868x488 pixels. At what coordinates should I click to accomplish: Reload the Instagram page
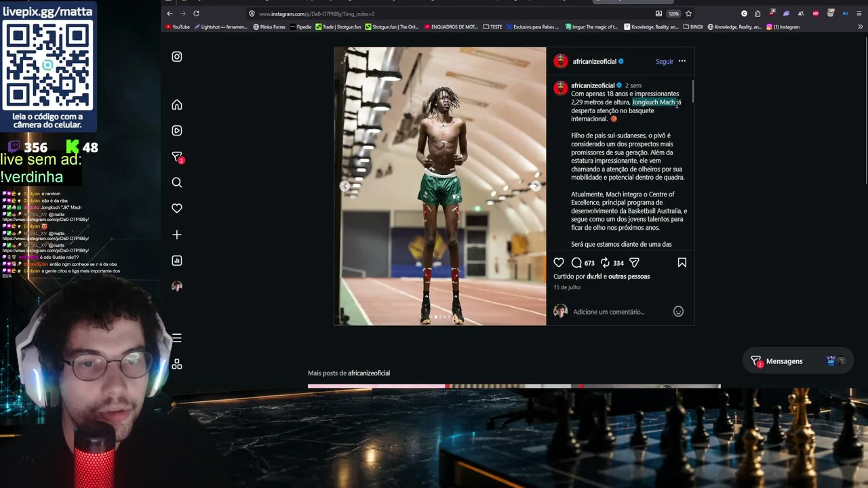click(x=196, y=14)
